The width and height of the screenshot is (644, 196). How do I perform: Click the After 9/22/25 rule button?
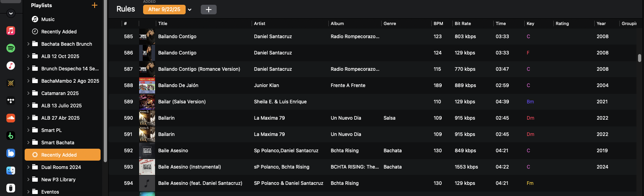click(x=164, y=10)
